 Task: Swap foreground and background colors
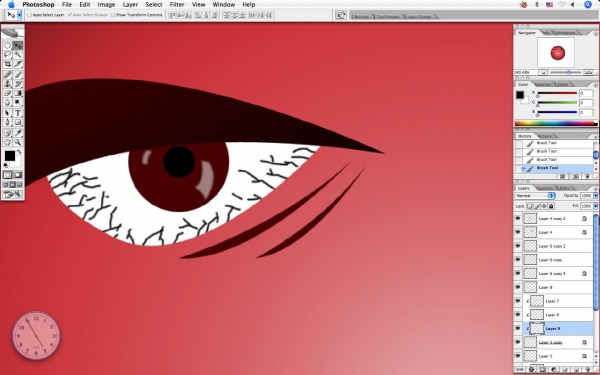pos(19,152)
